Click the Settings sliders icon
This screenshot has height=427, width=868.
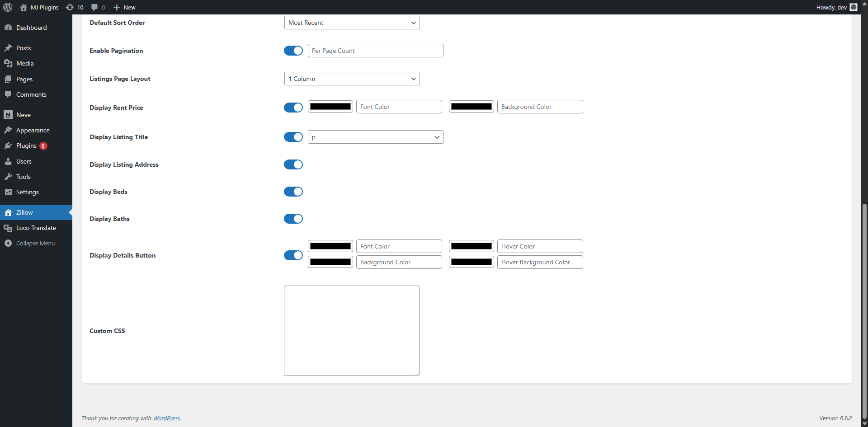coord(8,192)
